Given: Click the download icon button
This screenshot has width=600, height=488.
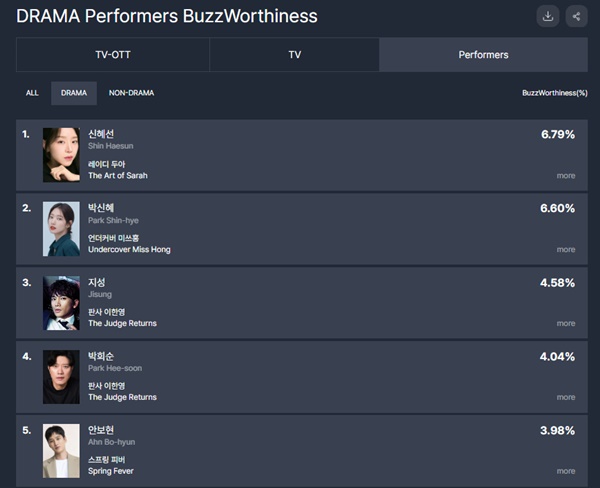Looking at the screenshot, I should pyautogui.click(x=548, y=16).
